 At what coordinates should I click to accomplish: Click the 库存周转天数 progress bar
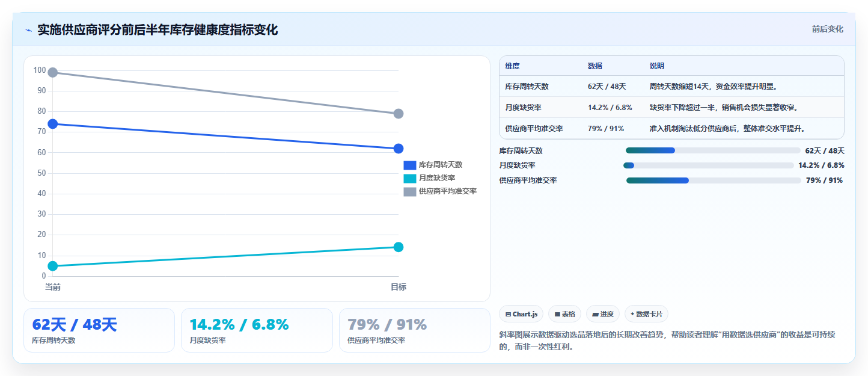(713, 150)
